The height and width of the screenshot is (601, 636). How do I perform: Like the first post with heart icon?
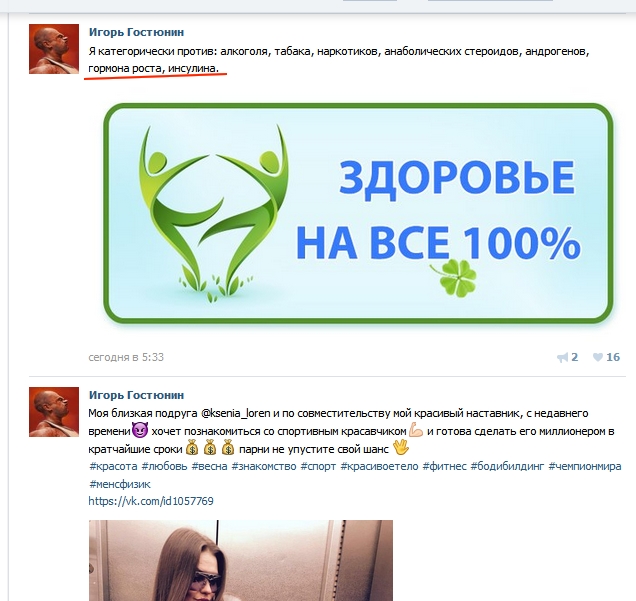click(x=597, y=357)
